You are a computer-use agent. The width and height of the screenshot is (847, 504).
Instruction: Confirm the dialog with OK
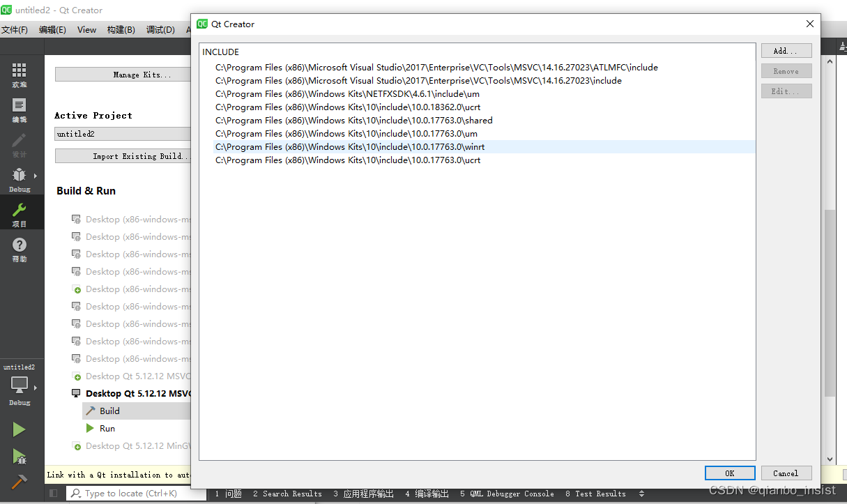point(730,473)
